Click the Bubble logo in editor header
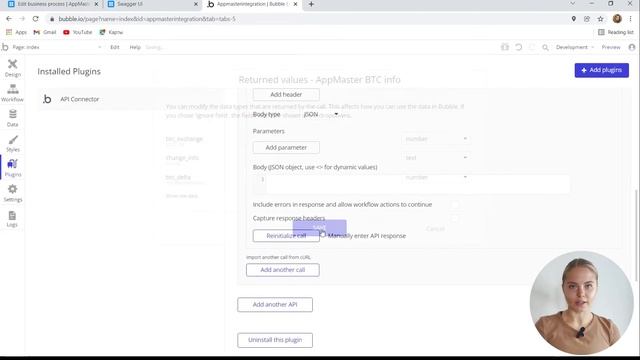 click(x=5, y=47)
